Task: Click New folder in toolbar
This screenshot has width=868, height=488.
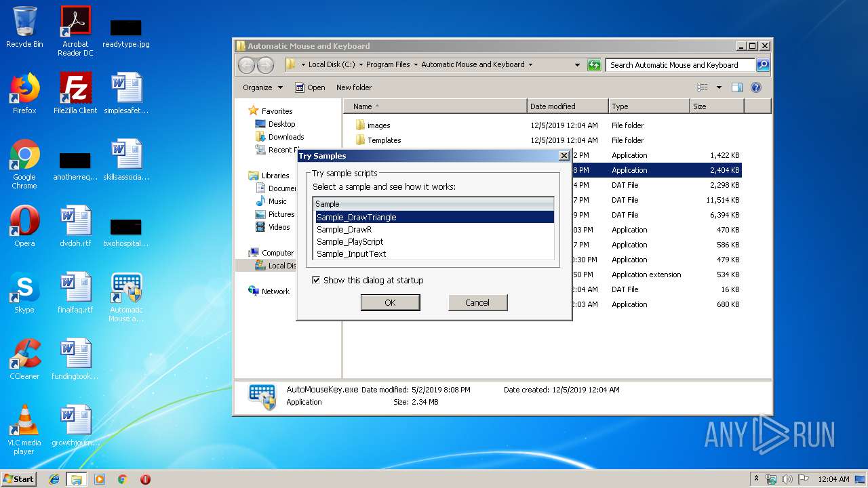Action: [x=354, y=87]
